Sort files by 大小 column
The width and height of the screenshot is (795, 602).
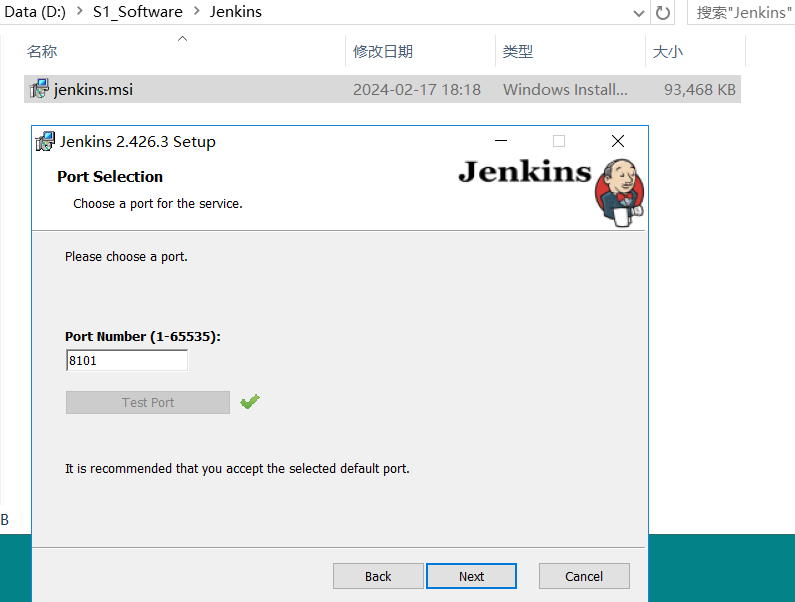667,51
